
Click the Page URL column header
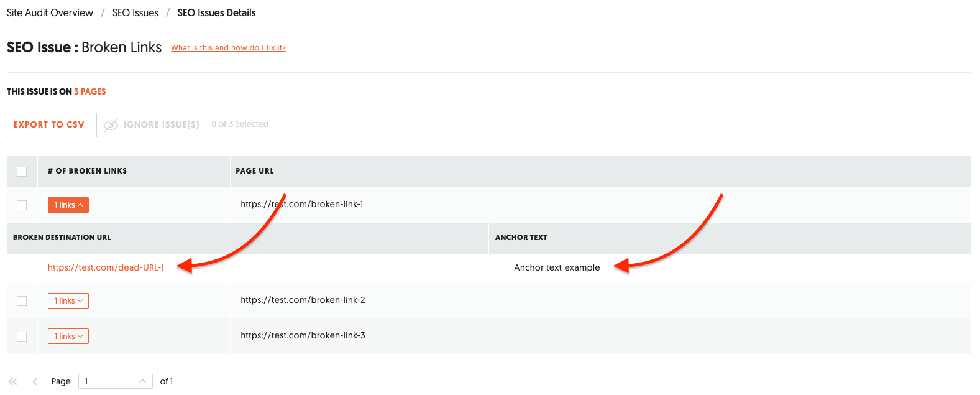click(255, 171)
